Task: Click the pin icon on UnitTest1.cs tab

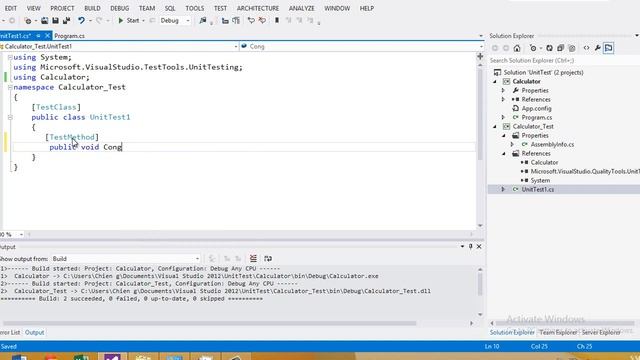Action: [38, 36]
